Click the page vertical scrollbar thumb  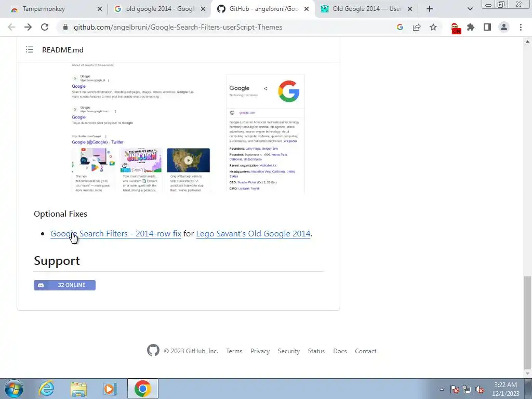(x=527, y=322)
